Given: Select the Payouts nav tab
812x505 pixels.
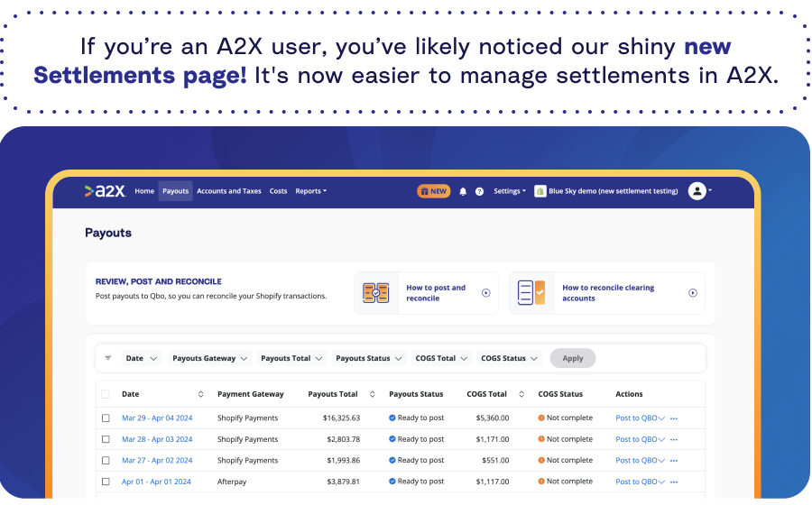Looking at the screenshot, I should pos(176,191).
